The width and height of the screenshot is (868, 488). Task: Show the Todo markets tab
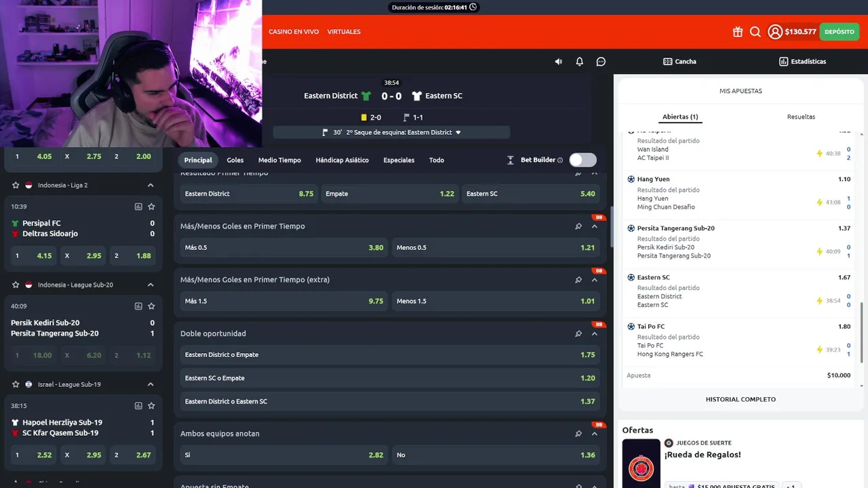pos(437,160)
